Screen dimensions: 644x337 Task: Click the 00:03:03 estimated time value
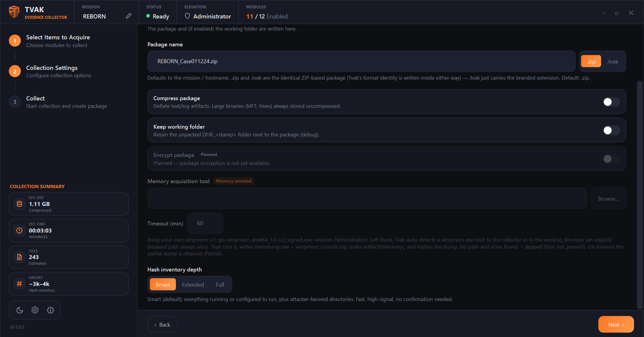40,230
